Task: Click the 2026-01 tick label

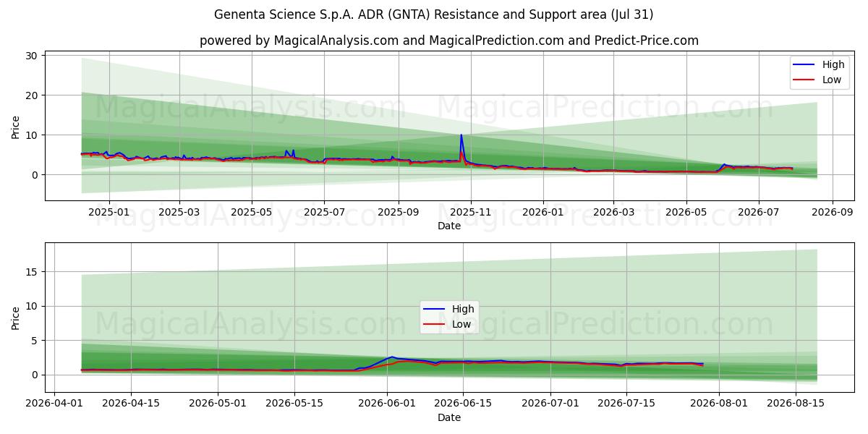Action: click(542, 212)
